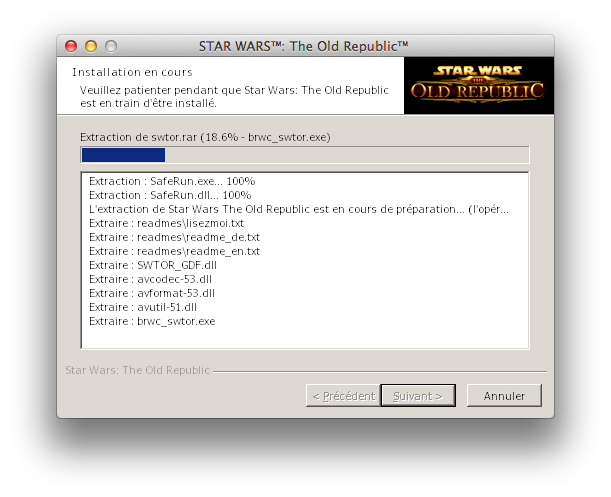
Task: Select the brwc_swtor.exe log entry
Action: tap(152, 322)
